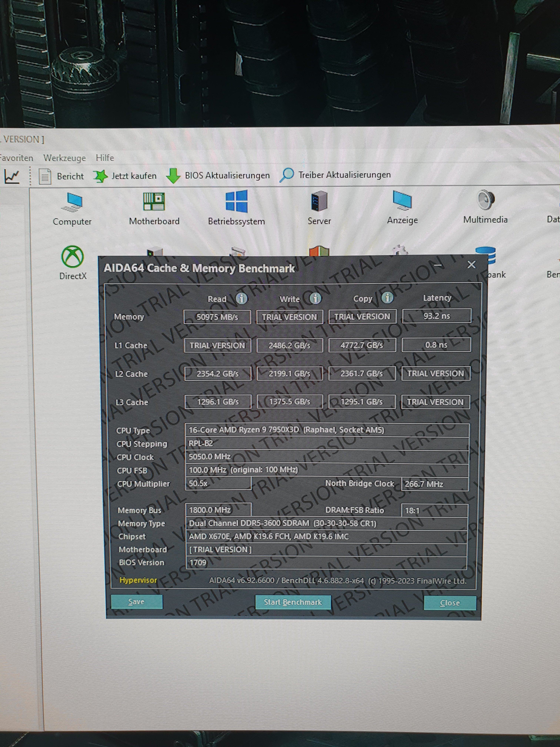The height and width of the screenshot is (747, 560).
Task: Click the CPU Clock field 5050.0 MHz
Action: (327, 456)
